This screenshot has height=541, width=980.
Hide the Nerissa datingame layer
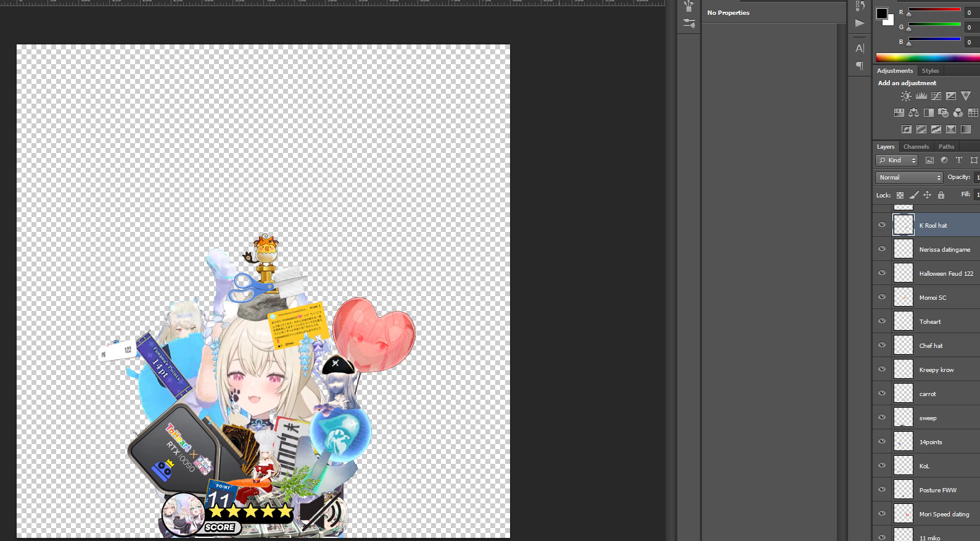coord(882,249)
